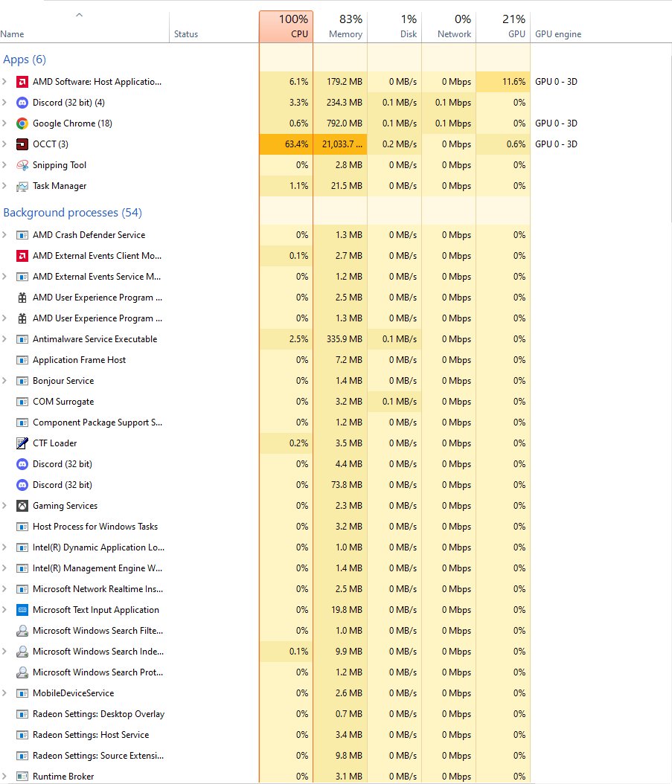
Task: Click the Microsoft Windows Search Indexer icon
Action: (x=22, y=652)
